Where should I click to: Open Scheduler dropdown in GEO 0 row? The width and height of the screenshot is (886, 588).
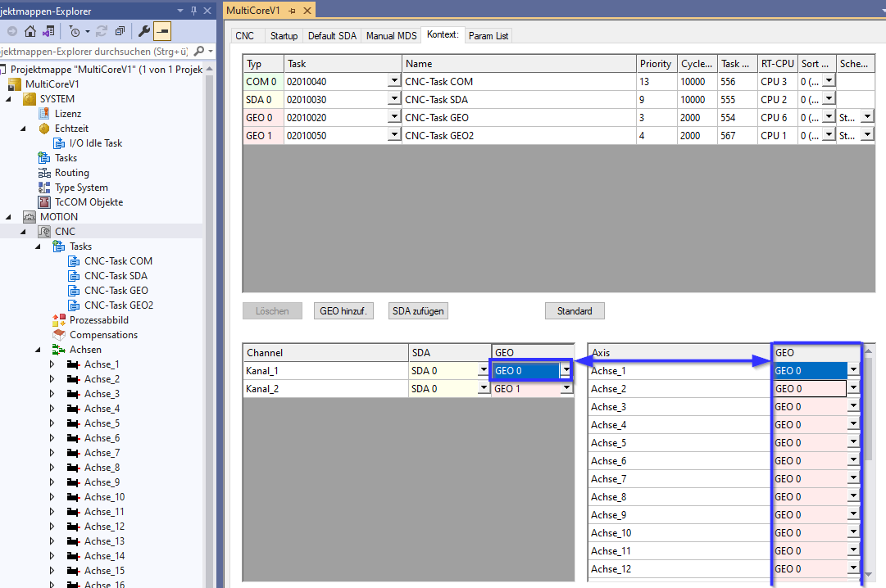[x=867, y=117]
